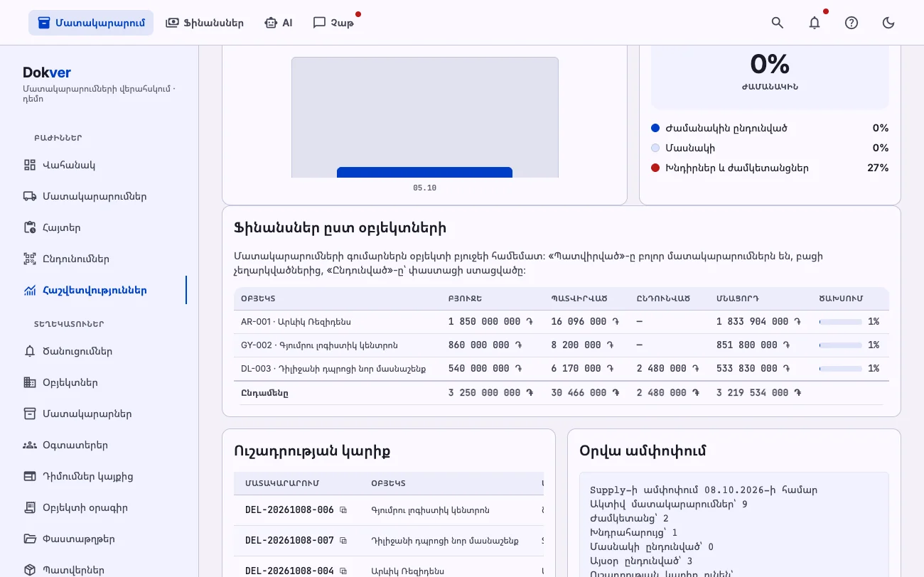Click the 27% value for problems and overdue

click(878, 168)
